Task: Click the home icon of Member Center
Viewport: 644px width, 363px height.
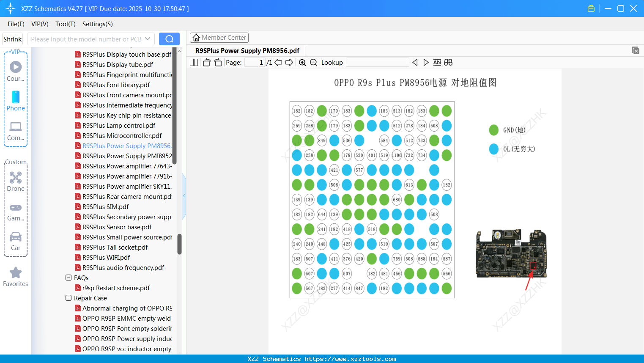Action: pyautogui.click(x=196, y=38)
